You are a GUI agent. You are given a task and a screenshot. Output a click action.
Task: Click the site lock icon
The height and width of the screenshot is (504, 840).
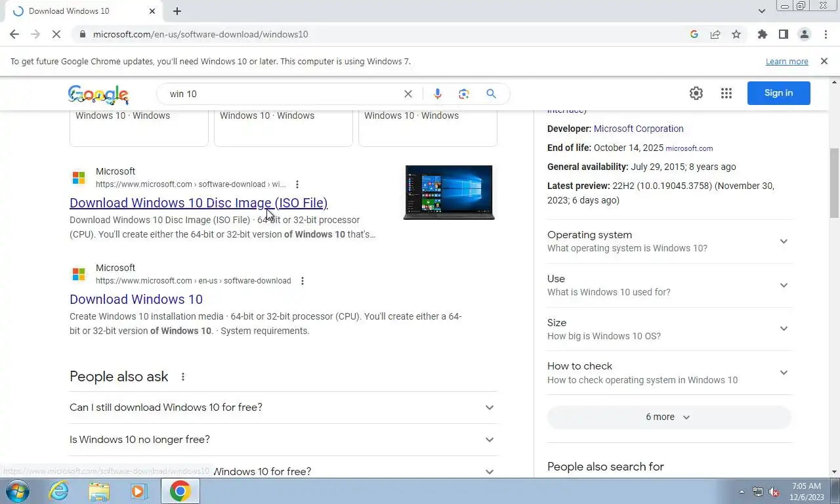pyautogui.click(x=82, y=34)
